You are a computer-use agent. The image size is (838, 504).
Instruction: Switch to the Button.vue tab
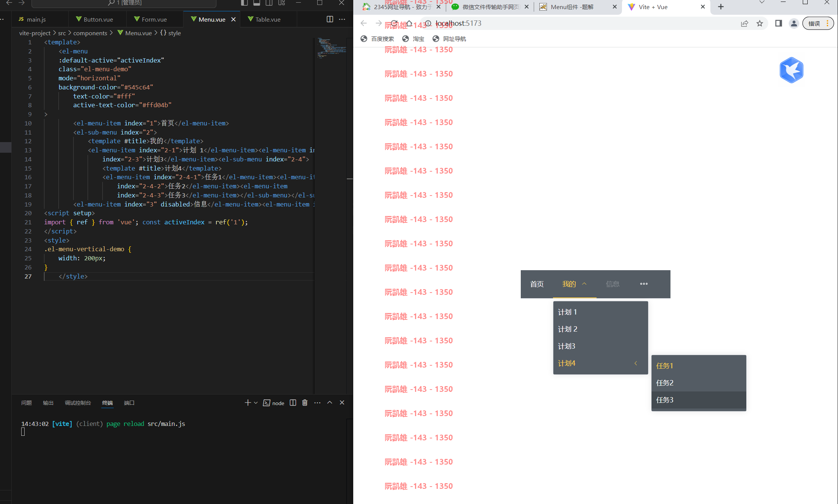tap(94, 19)
